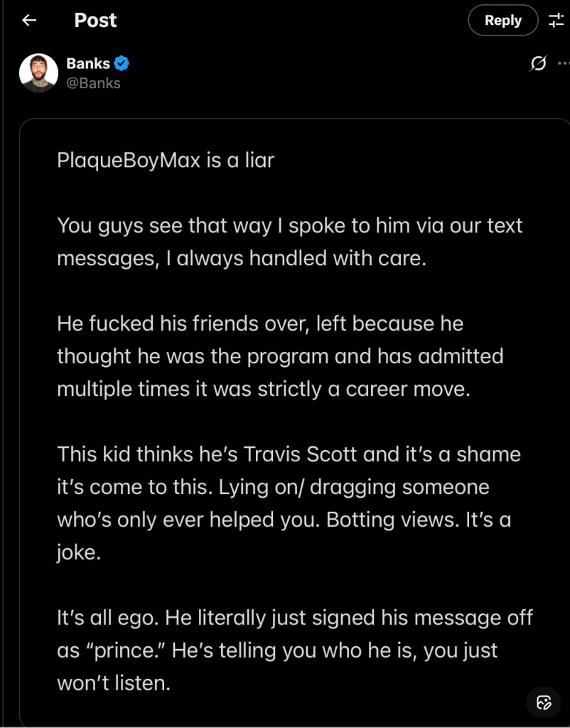The image size is (570, 728).
Task: Click the Banks display name
Action: click(87, 64)
